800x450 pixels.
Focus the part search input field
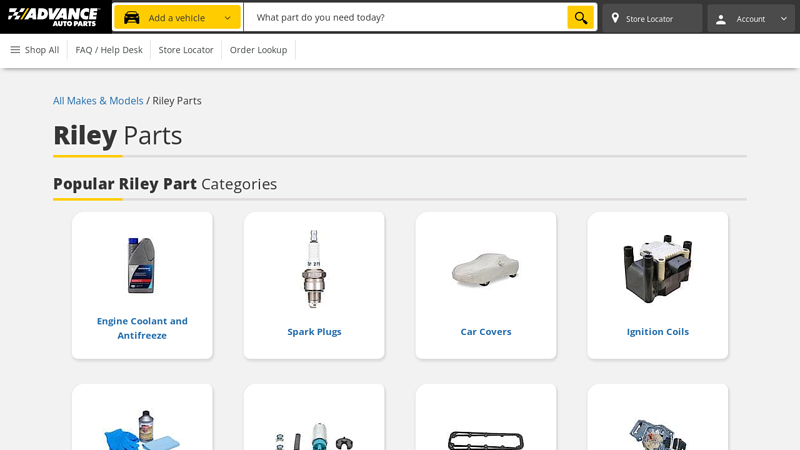pyautogui.click(x=405, y=18)
